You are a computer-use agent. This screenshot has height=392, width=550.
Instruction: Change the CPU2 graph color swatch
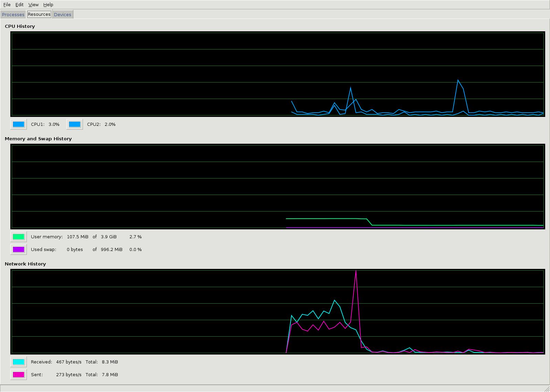tap(75, 124)
